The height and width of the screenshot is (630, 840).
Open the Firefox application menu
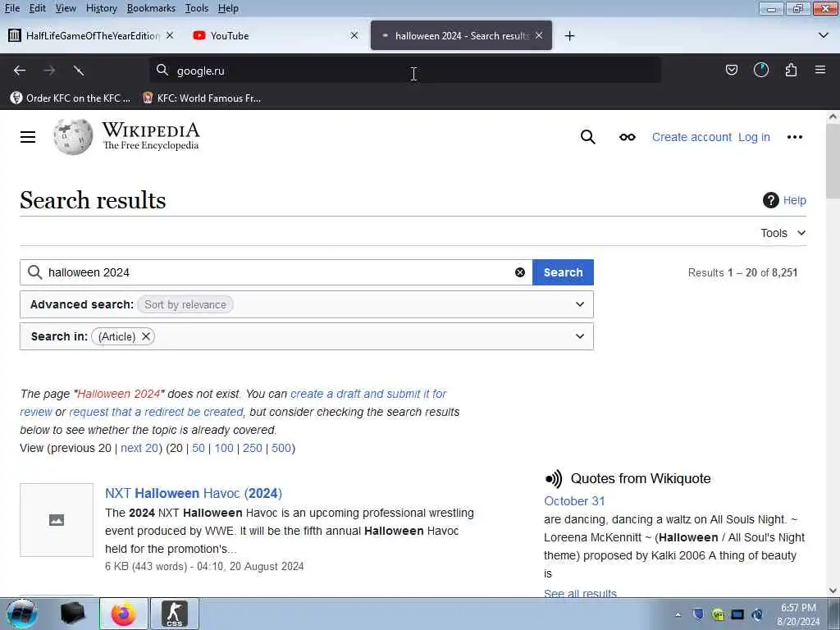(x=820, y=70)
